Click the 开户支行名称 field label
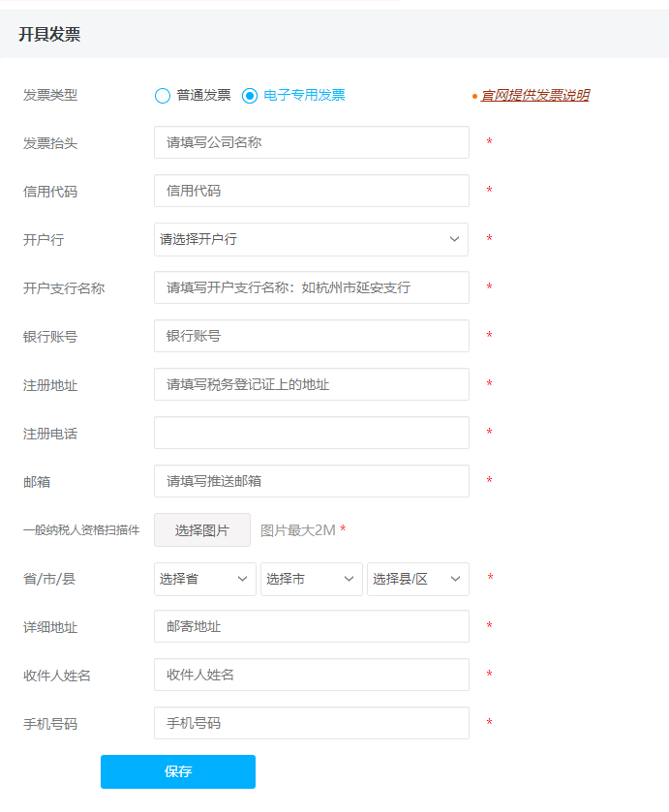This screenshot has height=812, width=669. tap(64, 288)
